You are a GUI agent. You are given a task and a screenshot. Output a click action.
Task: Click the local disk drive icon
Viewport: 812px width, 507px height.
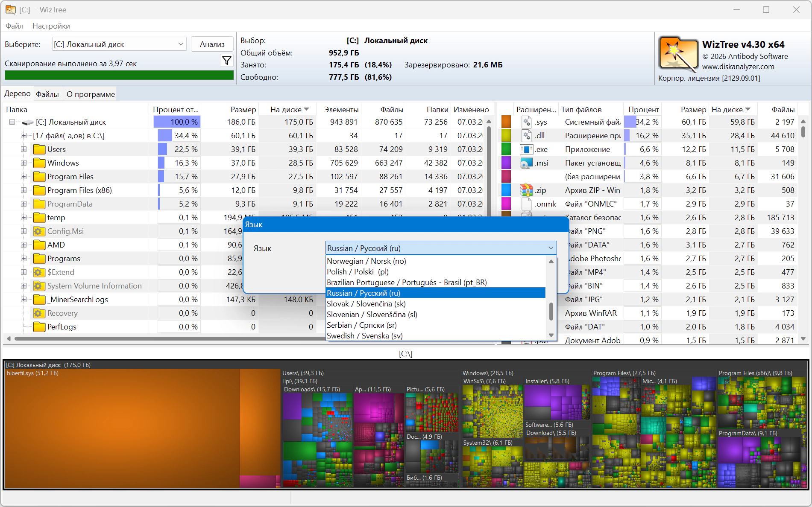click(28, 122)
